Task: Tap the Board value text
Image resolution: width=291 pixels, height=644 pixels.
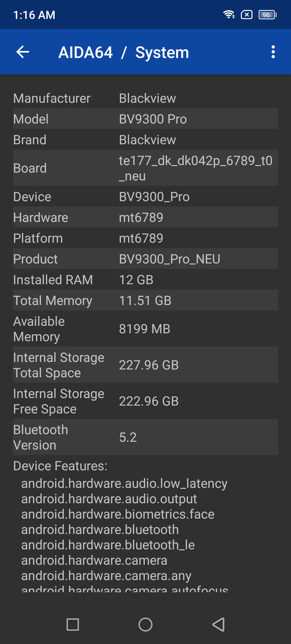Action: pyautogui.click(x=196, y=168)
